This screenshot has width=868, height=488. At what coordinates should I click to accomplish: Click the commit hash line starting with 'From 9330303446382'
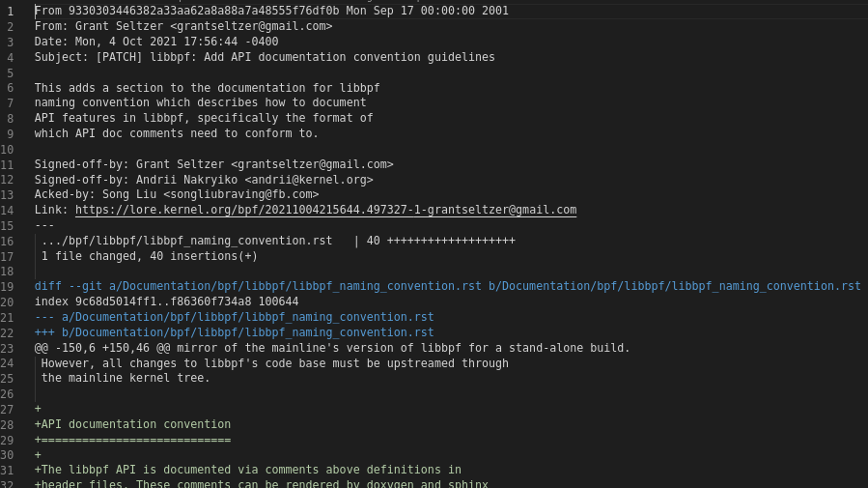[x=271, y=11]
